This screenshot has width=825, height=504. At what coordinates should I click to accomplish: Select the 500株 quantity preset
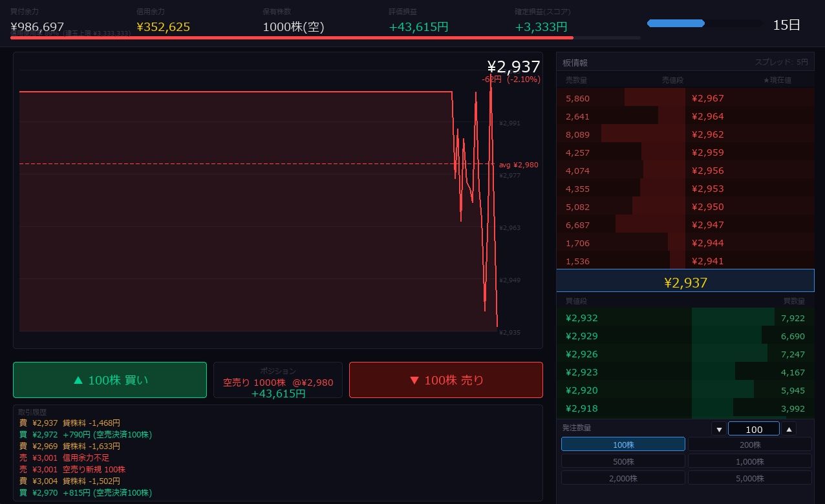[623, 461]
